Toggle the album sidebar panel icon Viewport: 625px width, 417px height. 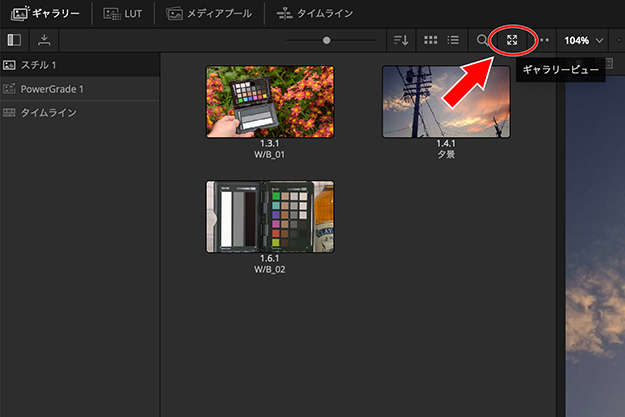pyautogui.click(x=14, y=40)
